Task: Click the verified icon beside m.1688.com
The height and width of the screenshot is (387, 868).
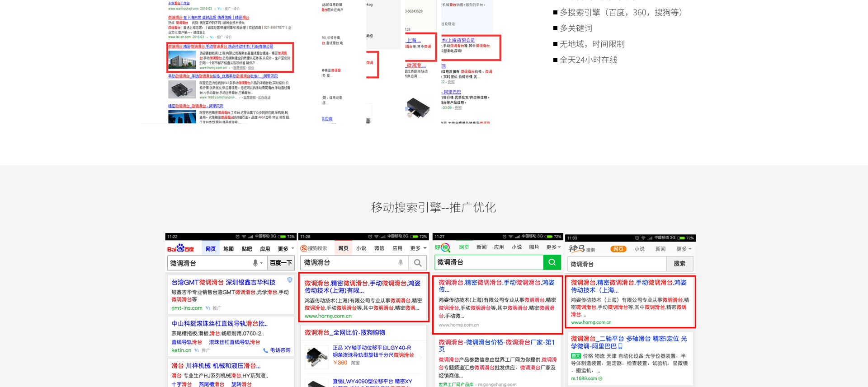Action: click(x=600, y=378)
